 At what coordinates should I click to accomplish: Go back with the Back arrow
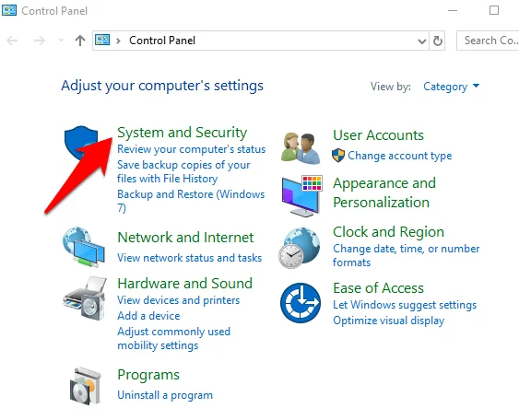[12, 41]
